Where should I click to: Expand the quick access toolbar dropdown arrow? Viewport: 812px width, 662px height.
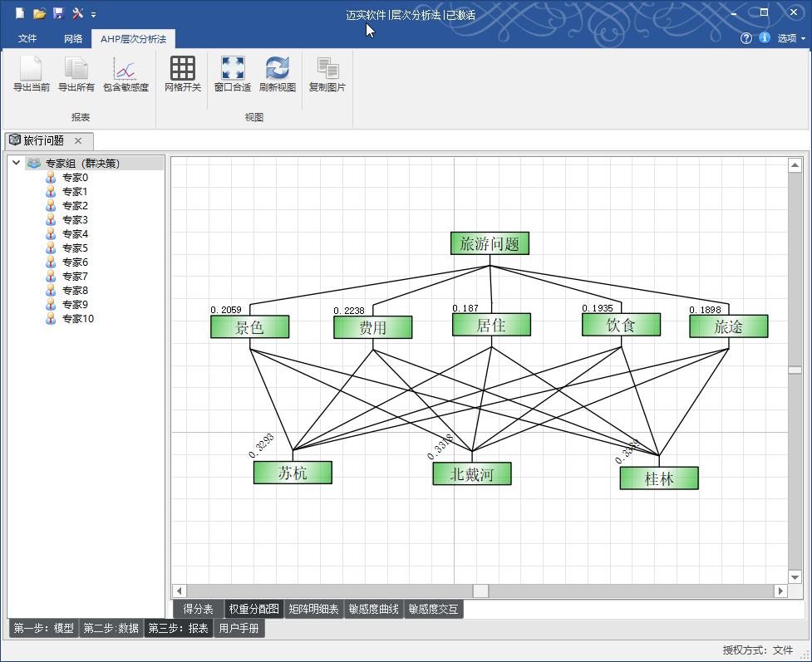(94, 14)
